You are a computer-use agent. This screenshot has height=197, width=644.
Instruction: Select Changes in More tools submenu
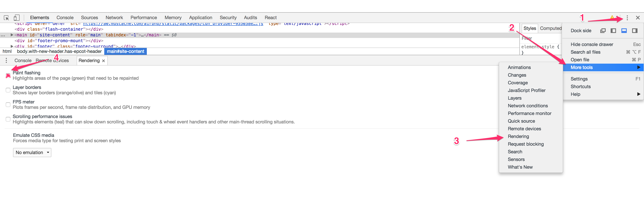(531, 75)
